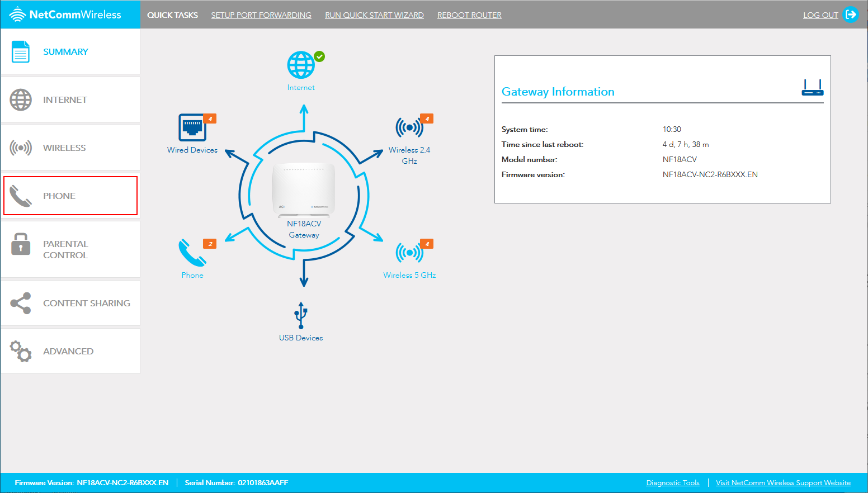Click the Internet globe sidebar icon

[21, 99]
